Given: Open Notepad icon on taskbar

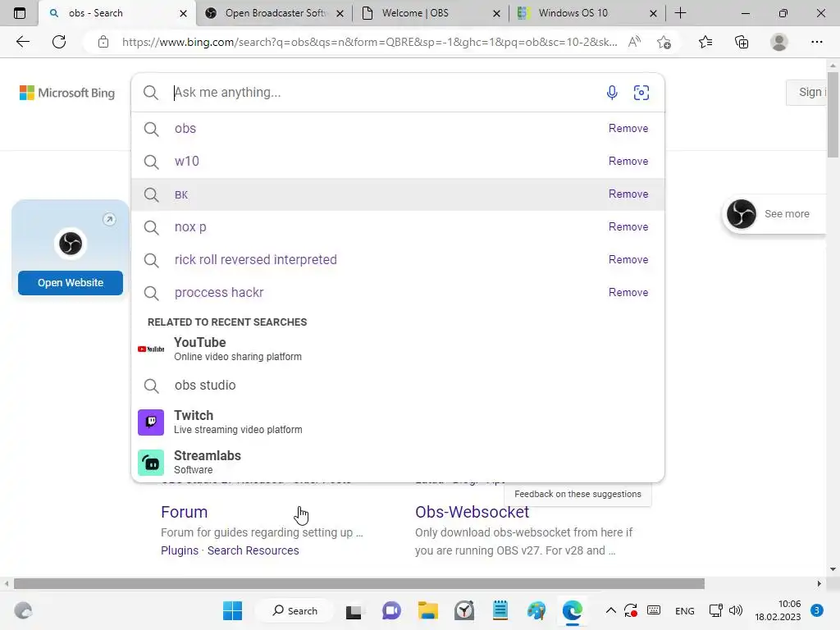Looking at the screenshot, I should (x=500, y=610).
